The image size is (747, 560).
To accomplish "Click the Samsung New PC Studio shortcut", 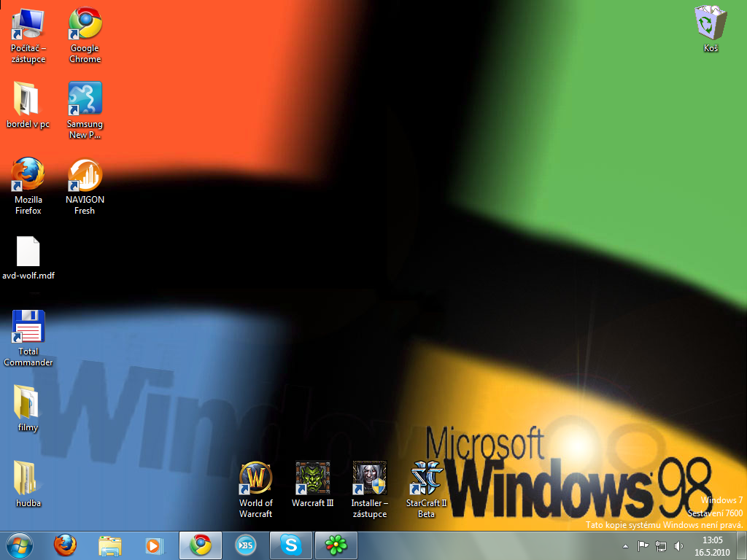I will (x=85, y=100).
